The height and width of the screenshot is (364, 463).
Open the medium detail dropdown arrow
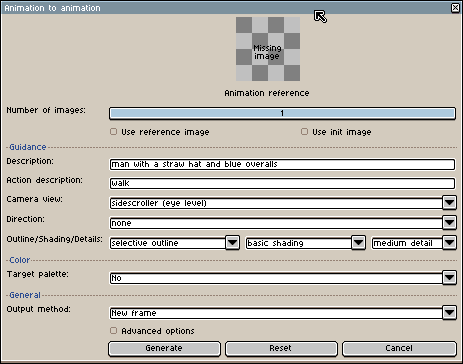[x=449, y=243]
